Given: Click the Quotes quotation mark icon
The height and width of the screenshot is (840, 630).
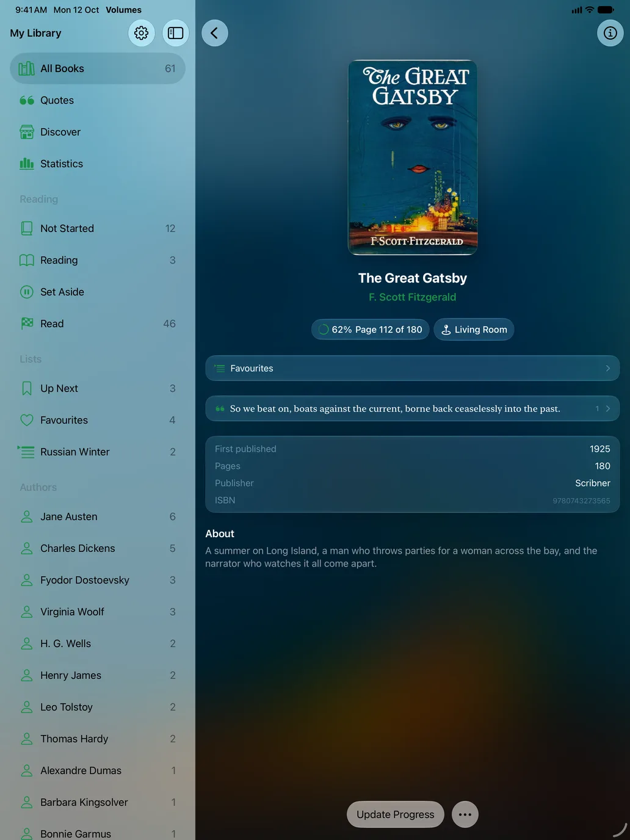Looking at the screenshot, I should pyautogui.click(x=27, y=100).
